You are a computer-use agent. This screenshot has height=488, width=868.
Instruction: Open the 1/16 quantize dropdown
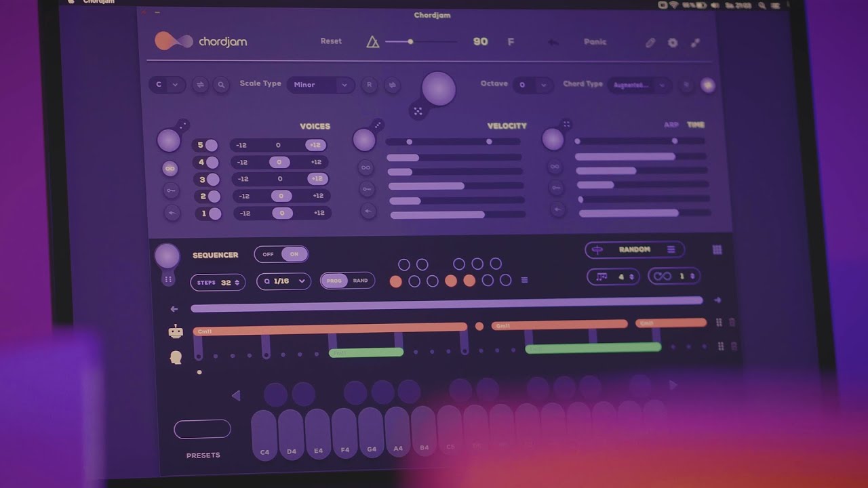(x=283, y=281)
